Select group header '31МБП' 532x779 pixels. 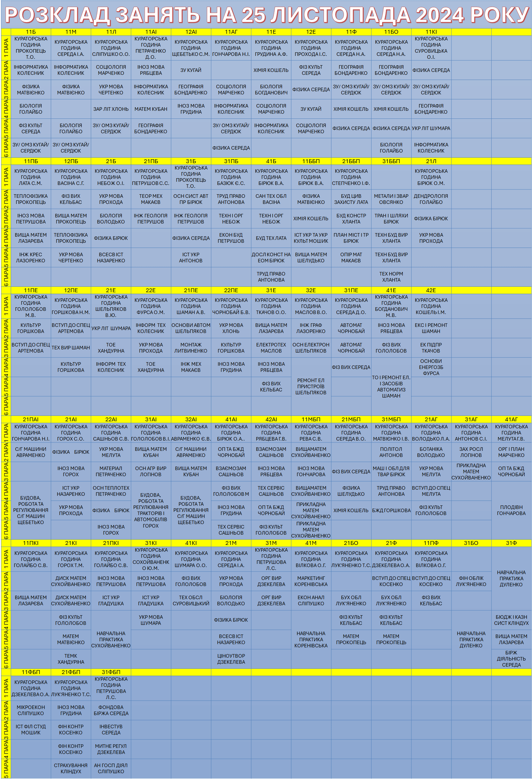coord(391,419)
